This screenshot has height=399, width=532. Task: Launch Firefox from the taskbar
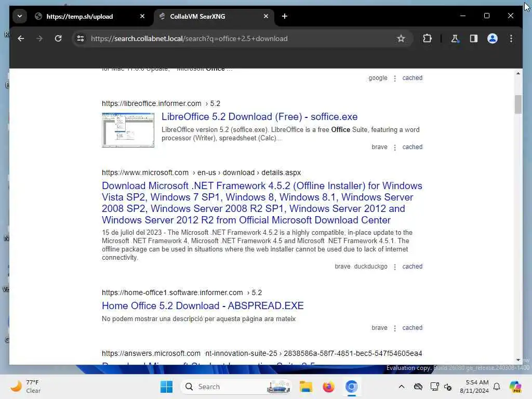(328, 387)
